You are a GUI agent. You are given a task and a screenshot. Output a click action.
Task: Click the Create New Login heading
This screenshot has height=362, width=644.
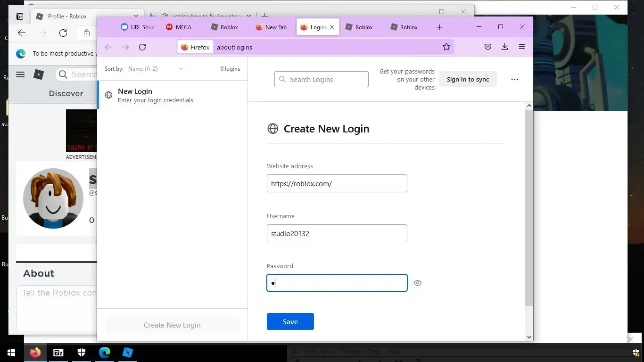coord(326,129)
